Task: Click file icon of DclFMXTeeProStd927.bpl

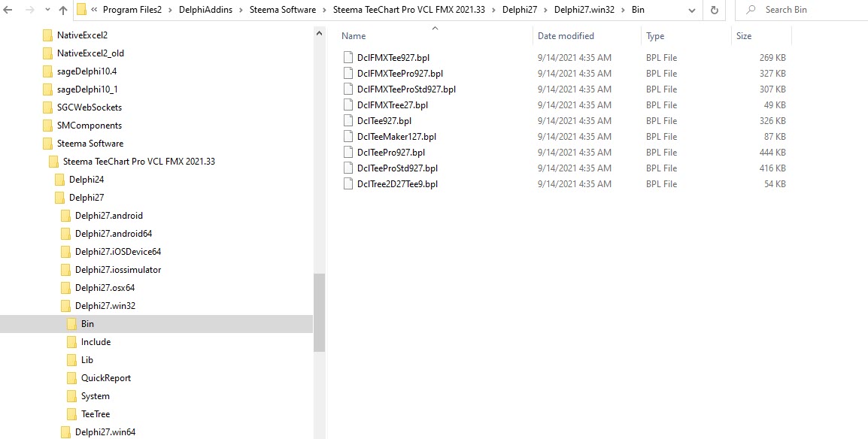Action: (348, 89)
